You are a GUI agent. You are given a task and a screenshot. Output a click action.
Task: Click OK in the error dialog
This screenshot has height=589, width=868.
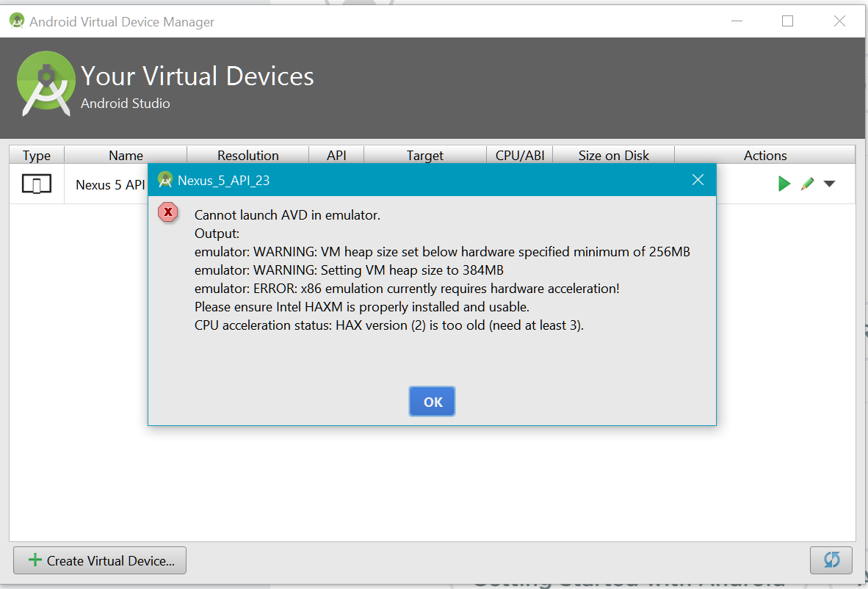pos(433,401)
